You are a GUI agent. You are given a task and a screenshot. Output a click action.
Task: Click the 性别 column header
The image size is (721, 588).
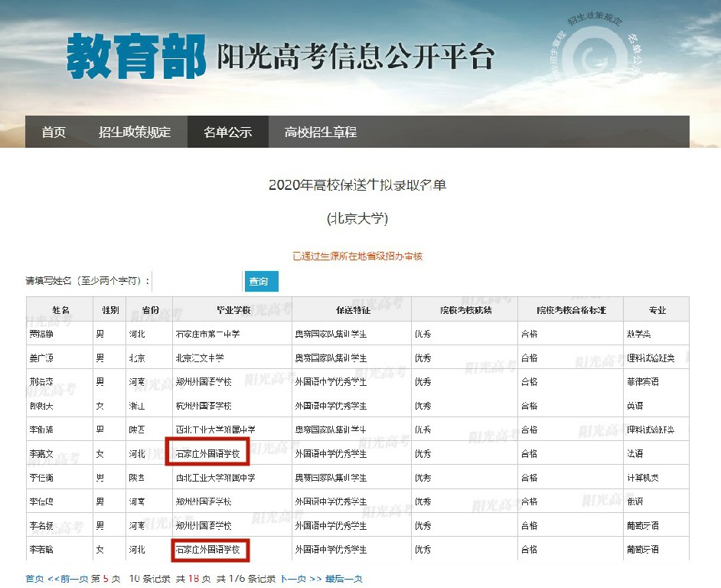click(110, 310)
